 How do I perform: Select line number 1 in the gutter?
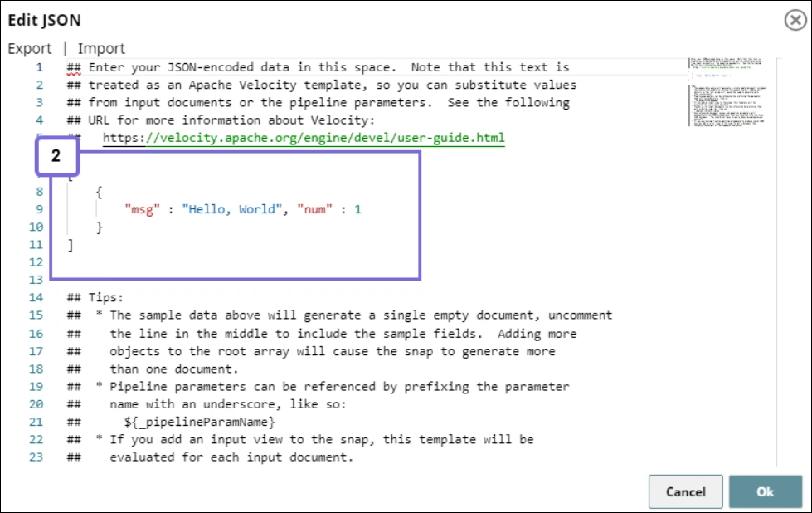(x=39, y=67)
